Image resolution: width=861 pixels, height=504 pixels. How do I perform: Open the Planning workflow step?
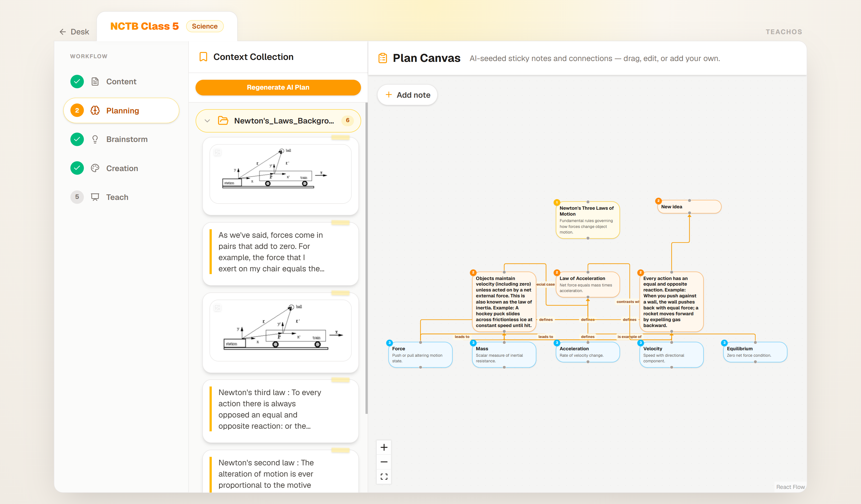click(x=121, y=111)
